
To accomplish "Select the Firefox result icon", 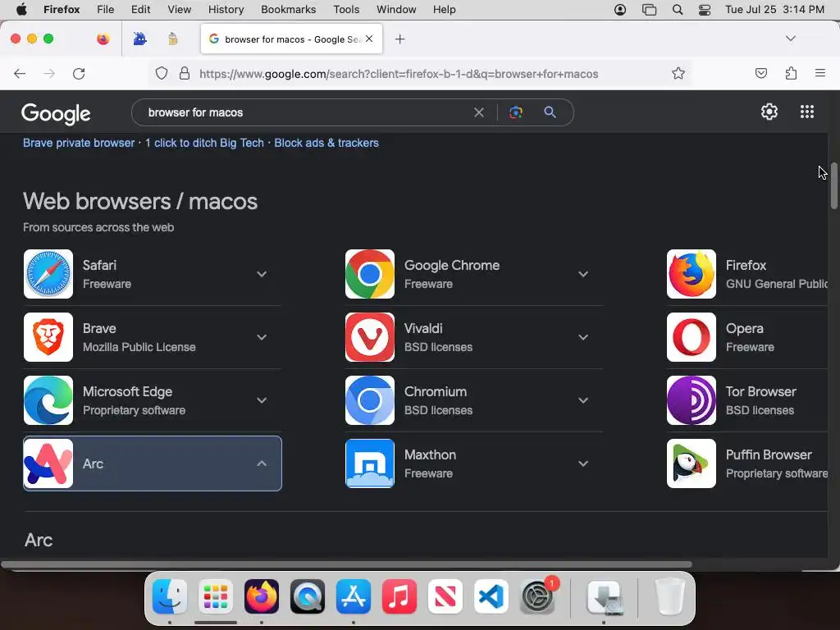I will (691, 274).
